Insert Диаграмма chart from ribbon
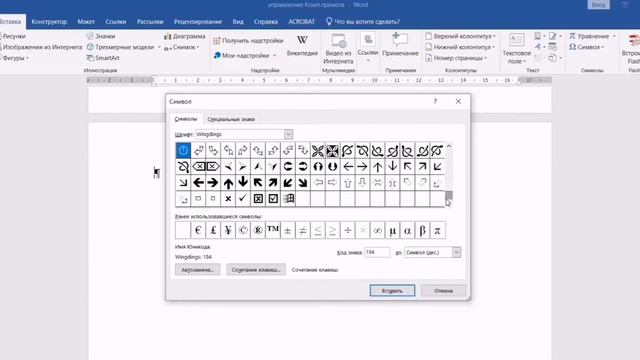This screenshot has width=640, height=360. click(x=184, y=36)
